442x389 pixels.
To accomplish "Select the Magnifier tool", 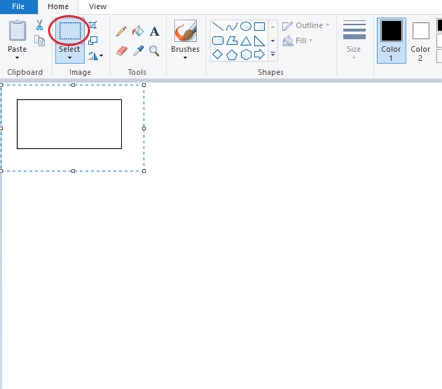I will tap(154, 51).
